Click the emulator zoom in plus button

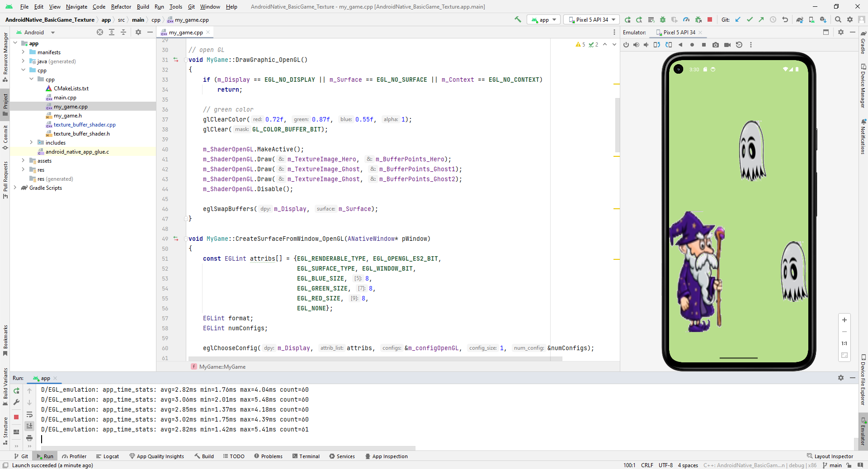(844, 320)
